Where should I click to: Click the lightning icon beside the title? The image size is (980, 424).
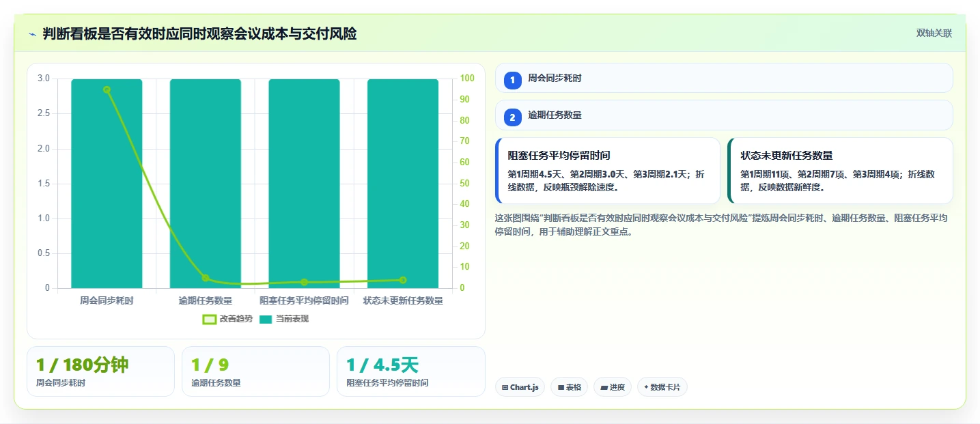32,33
